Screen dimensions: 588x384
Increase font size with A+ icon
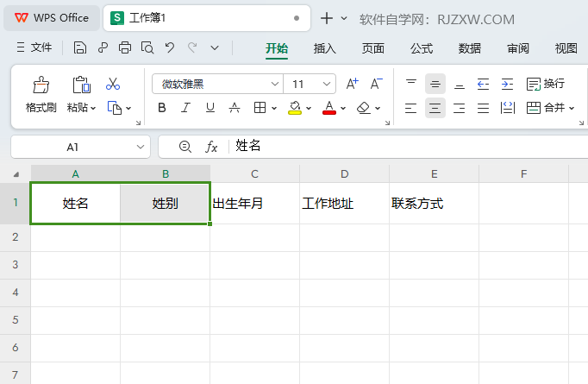pos(352,84)
